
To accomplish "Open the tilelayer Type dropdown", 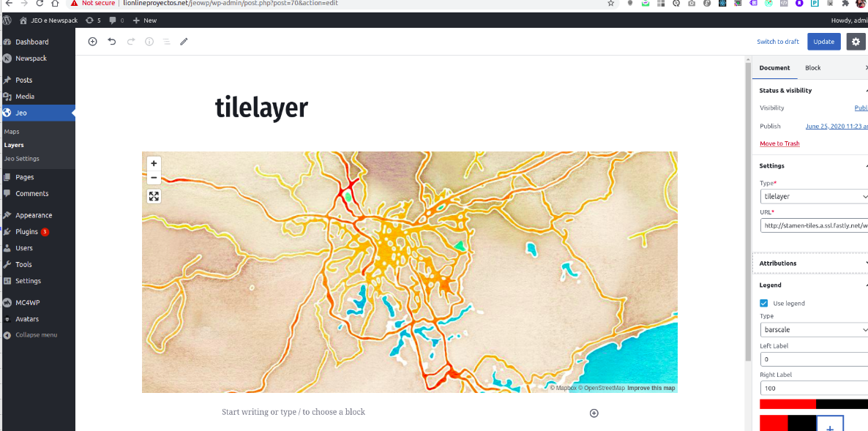I will tap(814, 196).
